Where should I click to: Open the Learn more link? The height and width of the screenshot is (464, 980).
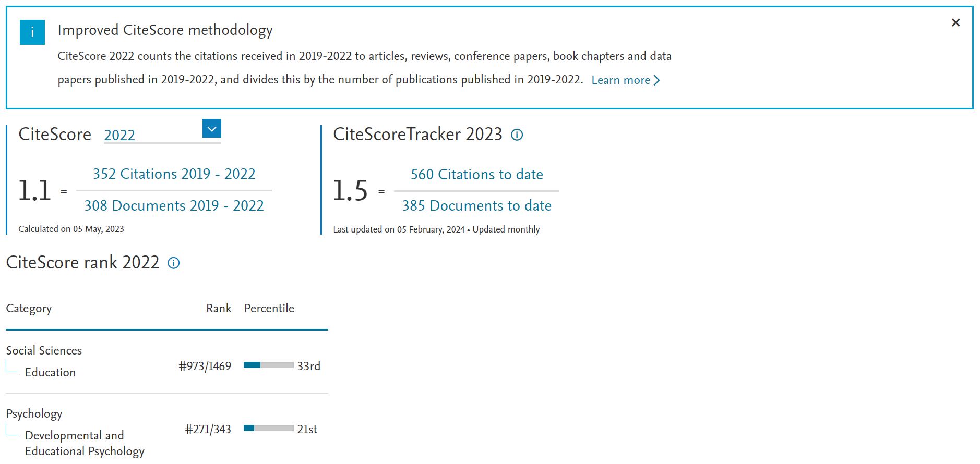(626, 80)
